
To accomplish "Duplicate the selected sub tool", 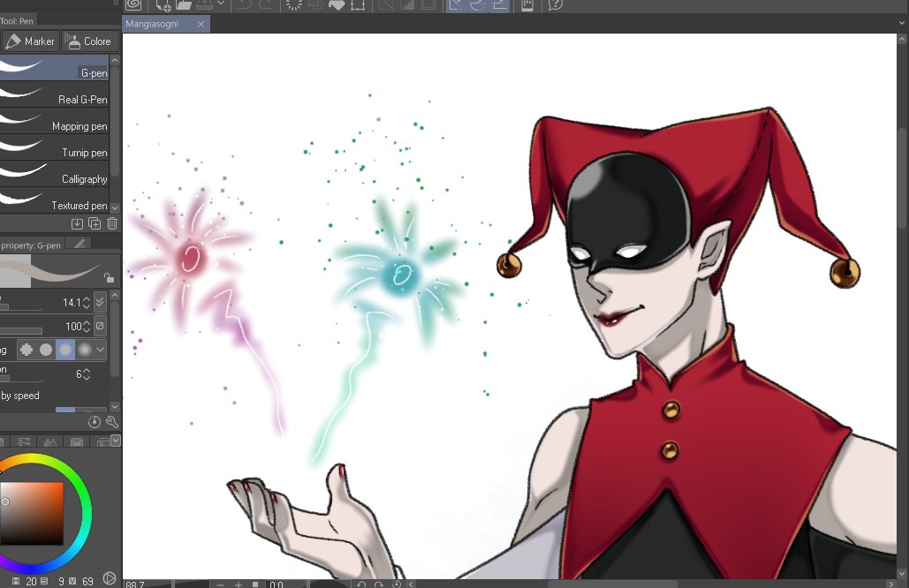I will (x=95, y=223).
